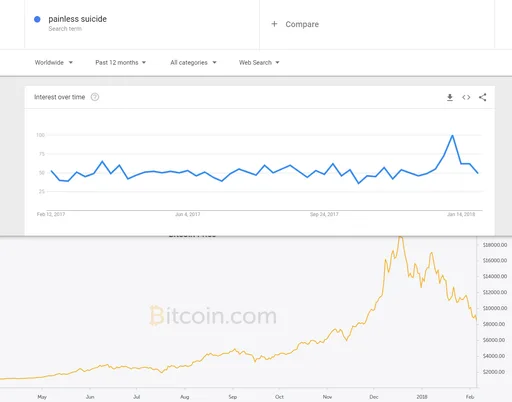Viewport: 512px width, 402px height.
Task: Click the Jun 4, 2017 axis label
Action: pos(188,214)
